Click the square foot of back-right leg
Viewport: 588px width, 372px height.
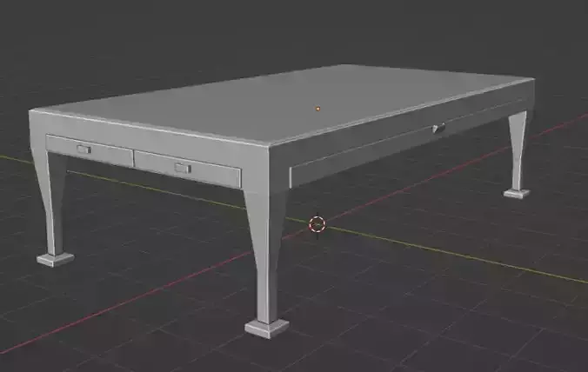[517, 194]
